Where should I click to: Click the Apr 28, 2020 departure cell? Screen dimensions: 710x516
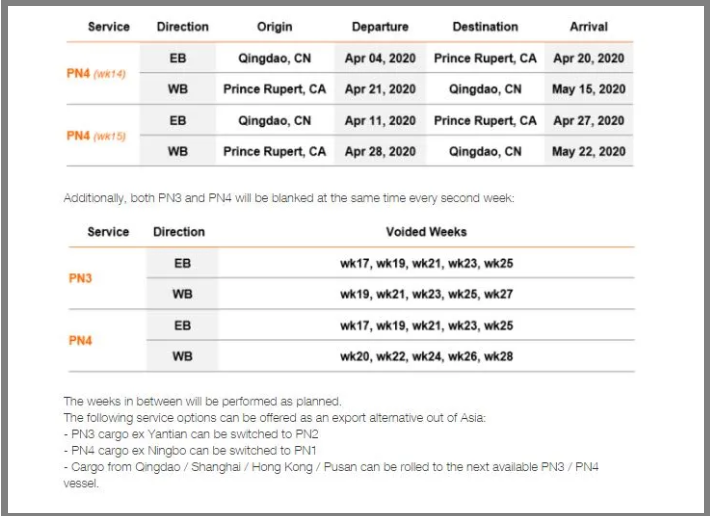point(380,152)
